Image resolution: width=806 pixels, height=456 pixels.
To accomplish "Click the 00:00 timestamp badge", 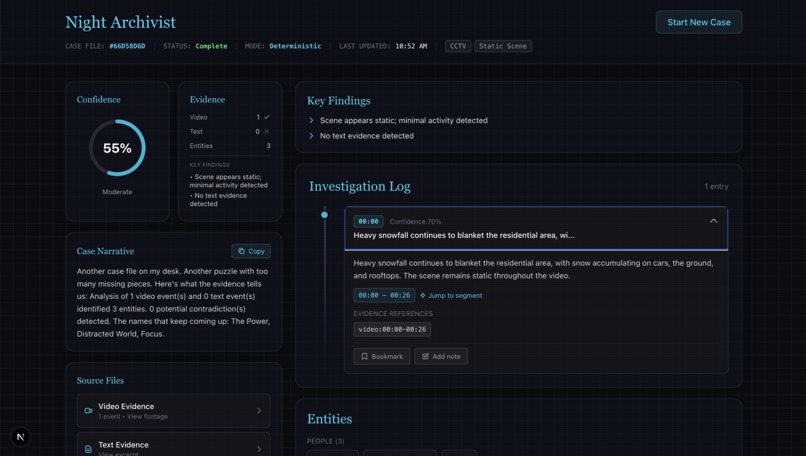I will (x=368, y=222).
